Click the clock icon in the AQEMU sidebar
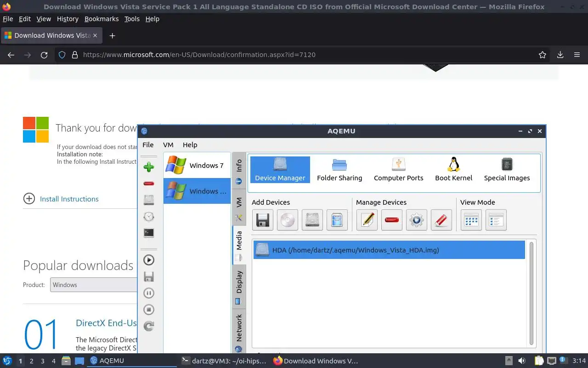 click(148, 217)
